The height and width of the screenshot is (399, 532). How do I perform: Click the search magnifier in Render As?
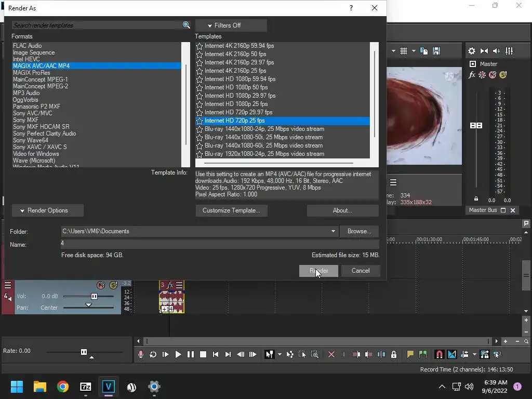pyautogui.click(x=186, y=25)
